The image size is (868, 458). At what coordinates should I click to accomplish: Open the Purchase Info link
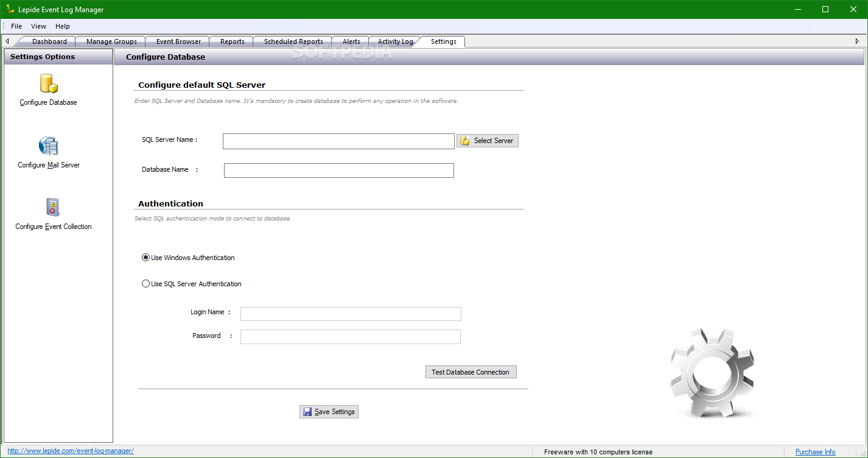point(815,452)
